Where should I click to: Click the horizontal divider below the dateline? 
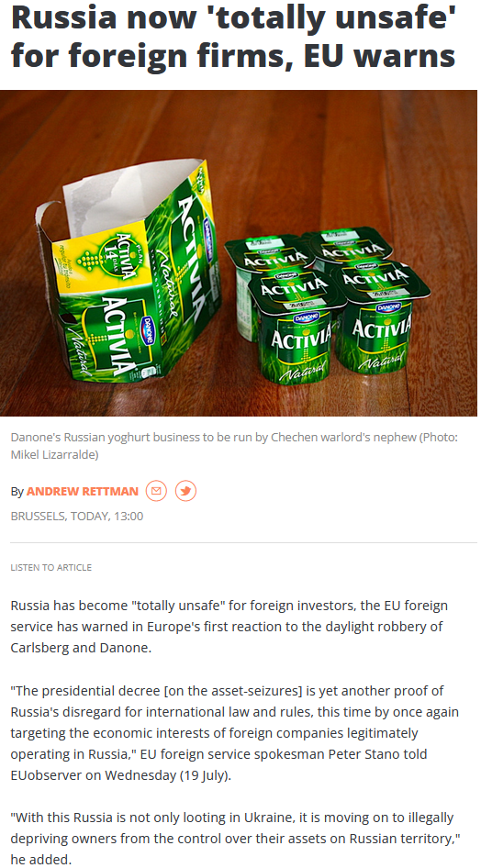click(x=243, y=543)
